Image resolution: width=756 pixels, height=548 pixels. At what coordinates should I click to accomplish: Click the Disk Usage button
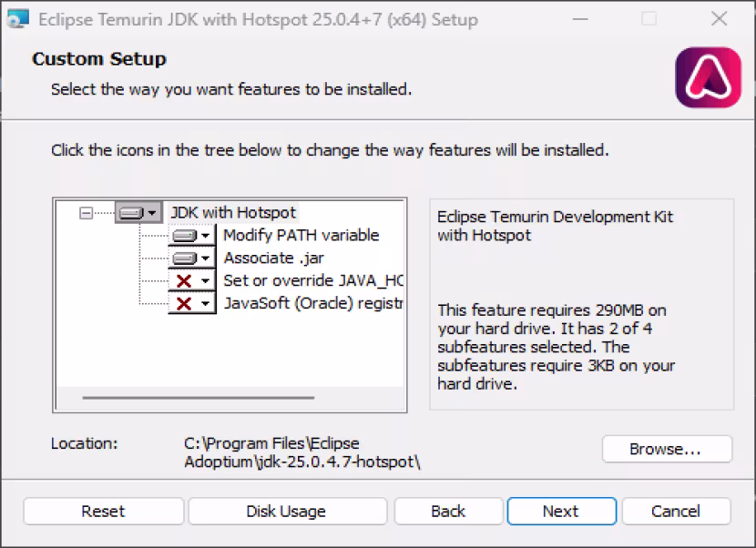pos(287,511)
